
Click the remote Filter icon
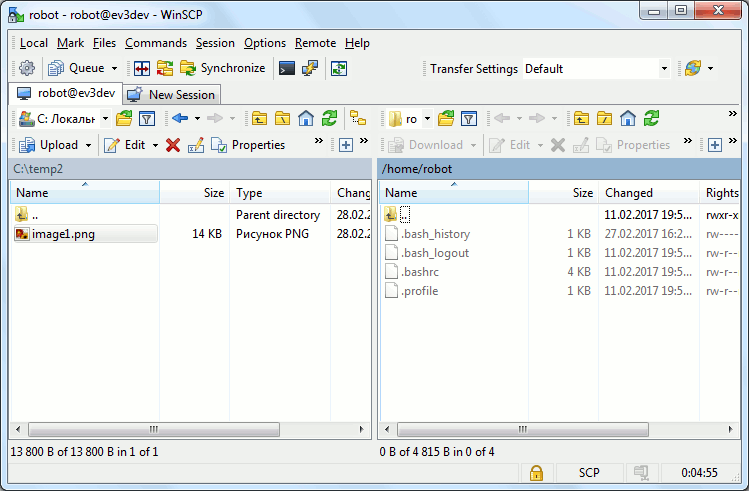click(469, 118)
